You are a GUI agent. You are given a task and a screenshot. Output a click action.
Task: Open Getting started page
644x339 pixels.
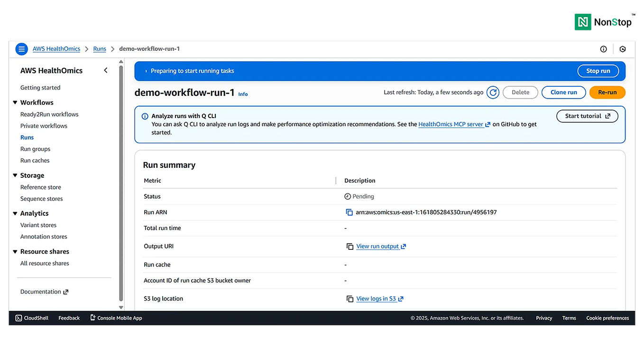pos(40,88)
